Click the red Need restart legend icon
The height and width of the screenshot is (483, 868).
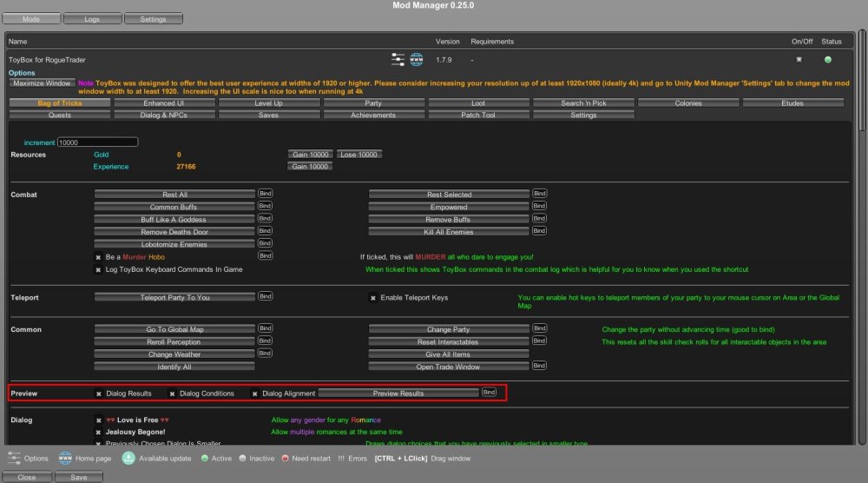284,458
